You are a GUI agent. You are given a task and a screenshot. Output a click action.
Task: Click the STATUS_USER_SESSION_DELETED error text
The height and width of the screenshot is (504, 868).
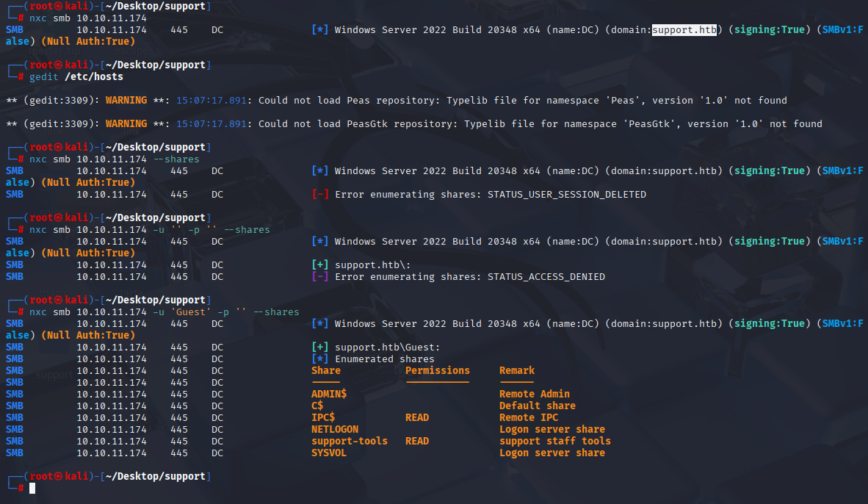point(567,195)
